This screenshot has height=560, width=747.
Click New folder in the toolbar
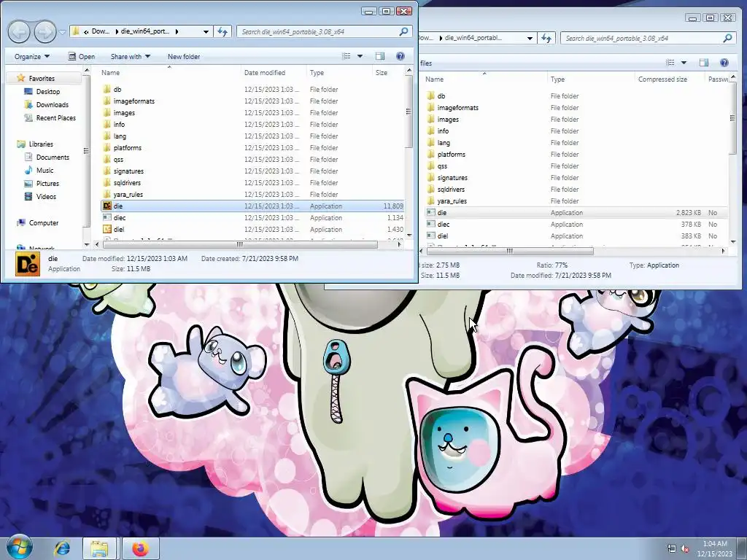pos(184,56)
